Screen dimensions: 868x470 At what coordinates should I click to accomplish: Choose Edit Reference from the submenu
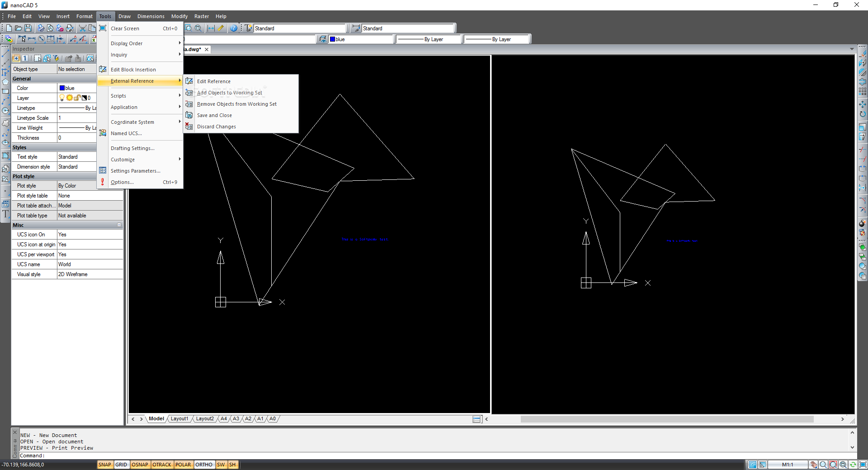coord(241,81)
